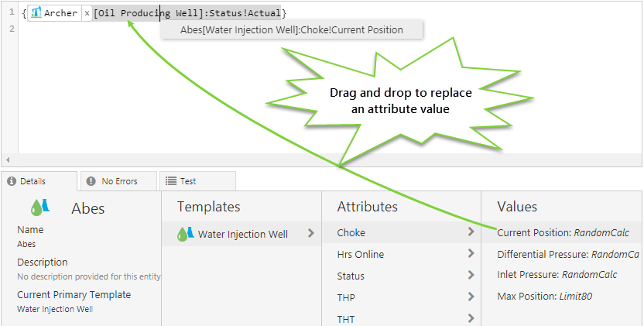Click the No Errors tab icon
644x326 pixels.
click(x=92, y=181)
